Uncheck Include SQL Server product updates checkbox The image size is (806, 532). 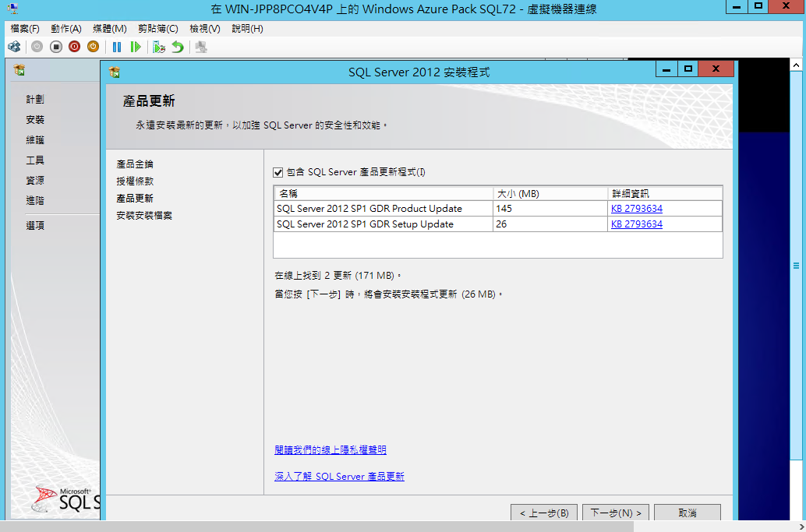tap(278, 173)
